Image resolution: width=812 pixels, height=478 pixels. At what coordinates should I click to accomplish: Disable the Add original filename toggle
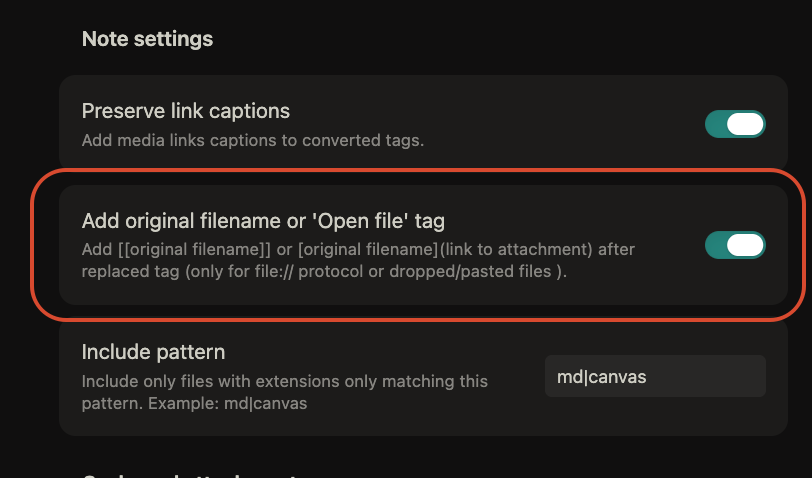coord(735,245)
